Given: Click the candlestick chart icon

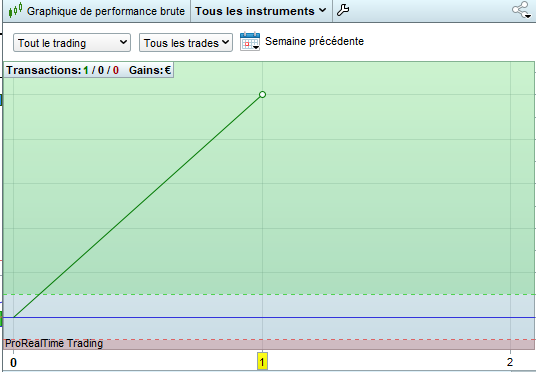Looking at the screenshot, I should (x=15, y=10).
